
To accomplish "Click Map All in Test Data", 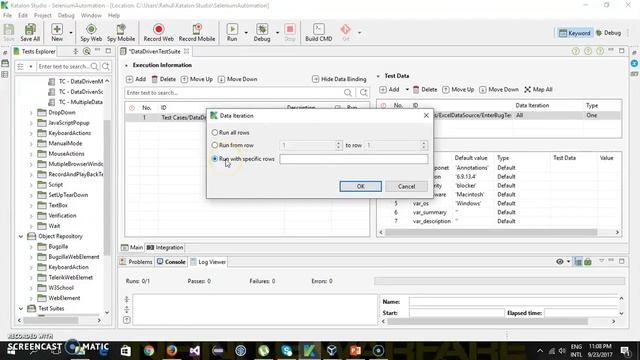I will pos(538,89).
